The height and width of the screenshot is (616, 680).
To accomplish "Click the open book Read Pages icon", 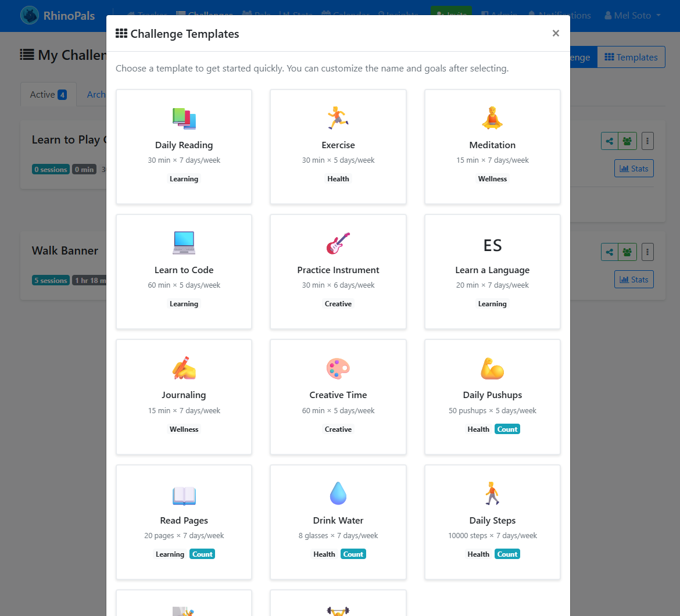I will [x=184, y=495].
